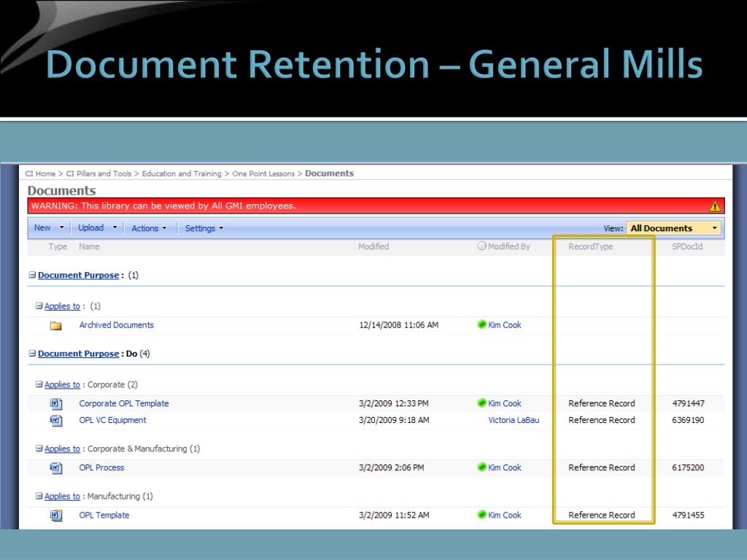Click SPDocId value 6175200
747x560 pixels.
click(x=688, y=468)
